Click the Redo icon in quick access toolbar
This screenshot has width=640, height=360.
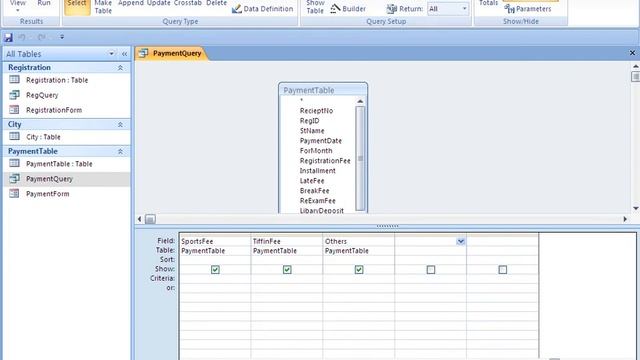click(41, 37)
